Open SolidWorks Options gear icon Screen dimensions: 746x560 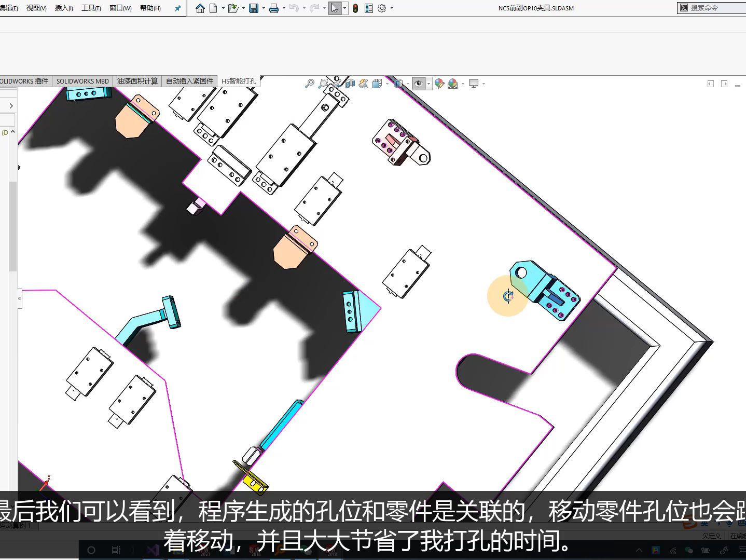coord(381,8)
